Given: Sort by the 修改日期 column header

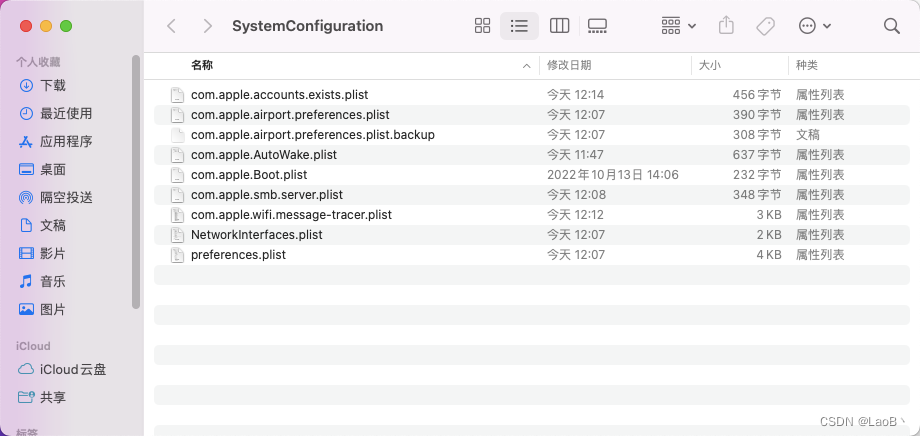Looking at the screenshot, I should (569, 65).
